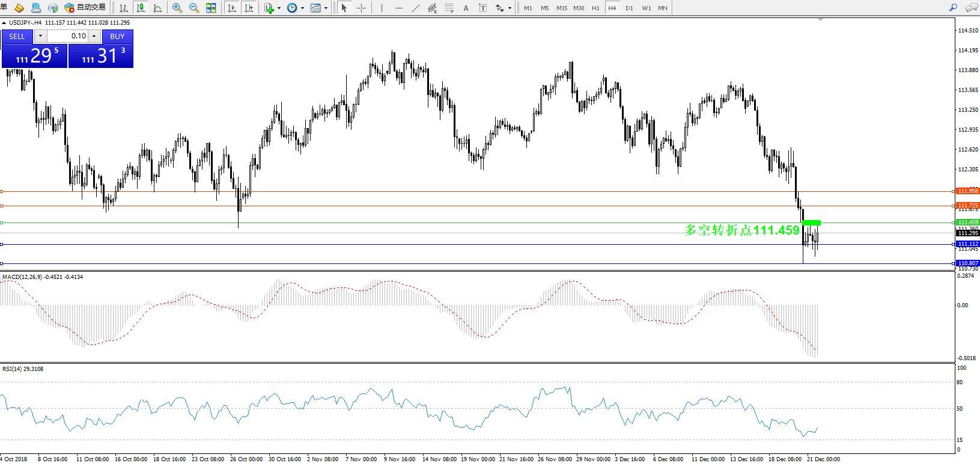Toggle AutoTrading (自动交易) button
Image resolution: width=980 pixels, height=466 pixels.
tap(85, 8)
